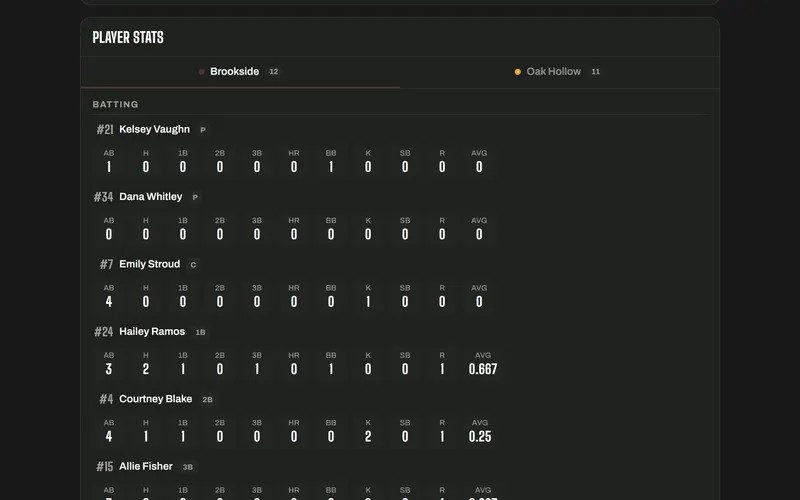Image resolution: width=800 pixels, height=500 pixels.
Task: Click Hailey Ramos's BB value 1
Action: [x=331, y=369]
